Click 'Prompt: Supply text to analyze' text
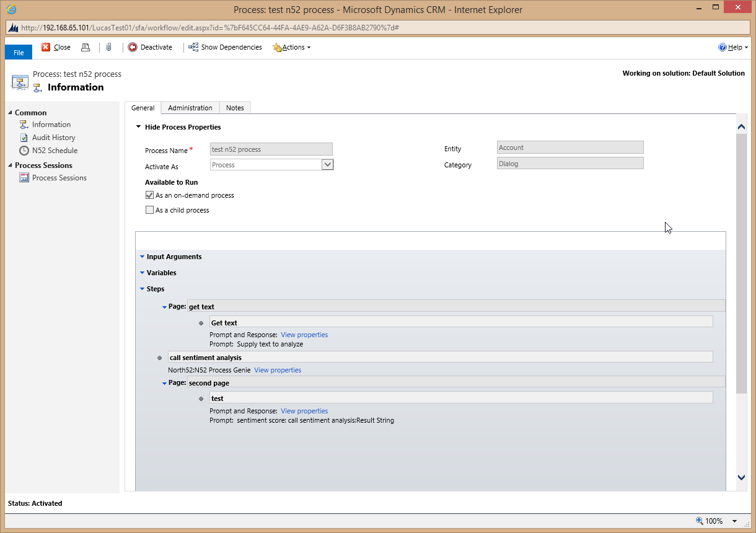 point(257,344)
